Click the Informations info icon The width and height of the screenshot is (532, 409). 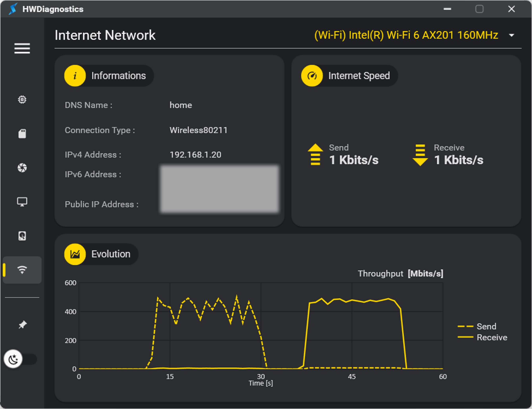(75, 76)
